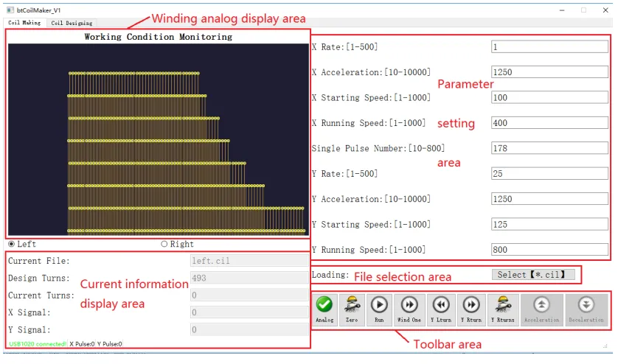The height and width of the screenshot is (364, 618).
Task: Click the Current File field showing left.cil
Action: pos(249,261)
